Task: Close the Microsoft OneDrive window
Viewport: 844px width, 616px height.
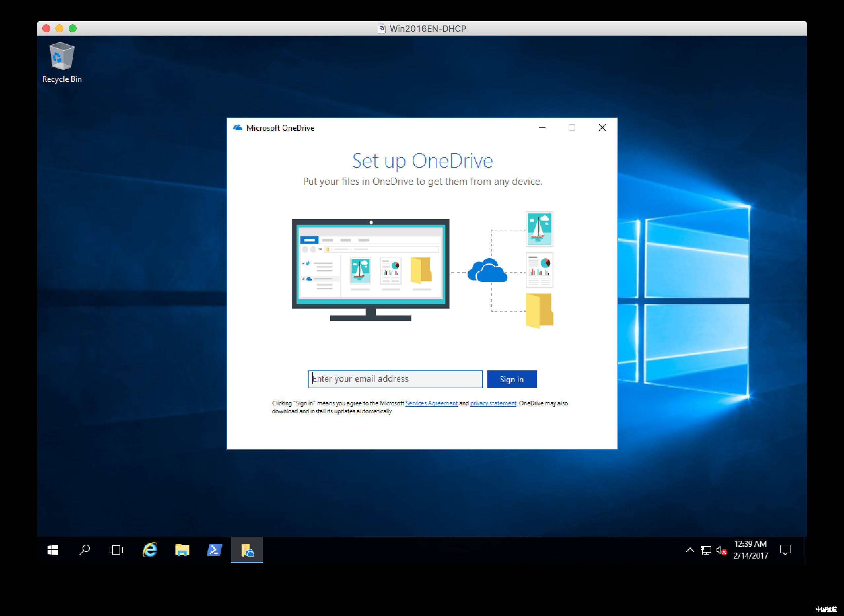Action: tap(602, 127)
